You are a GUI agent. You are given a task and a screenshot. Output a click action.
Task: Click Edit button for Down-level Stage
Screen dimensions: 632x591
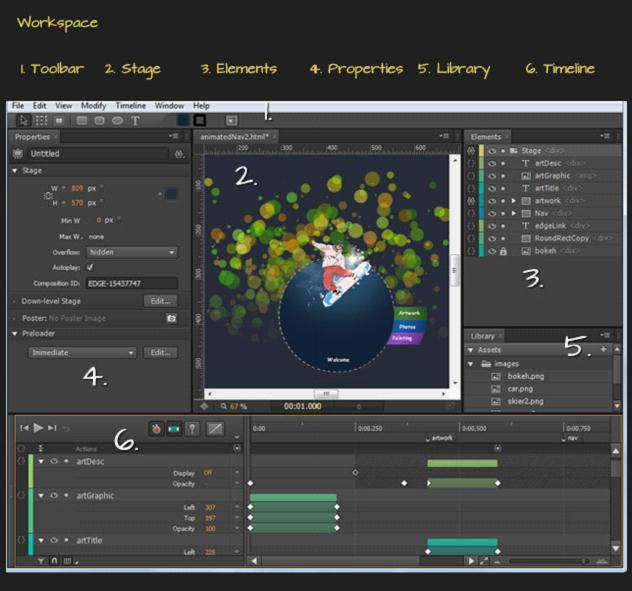click(x=160, y=301)
